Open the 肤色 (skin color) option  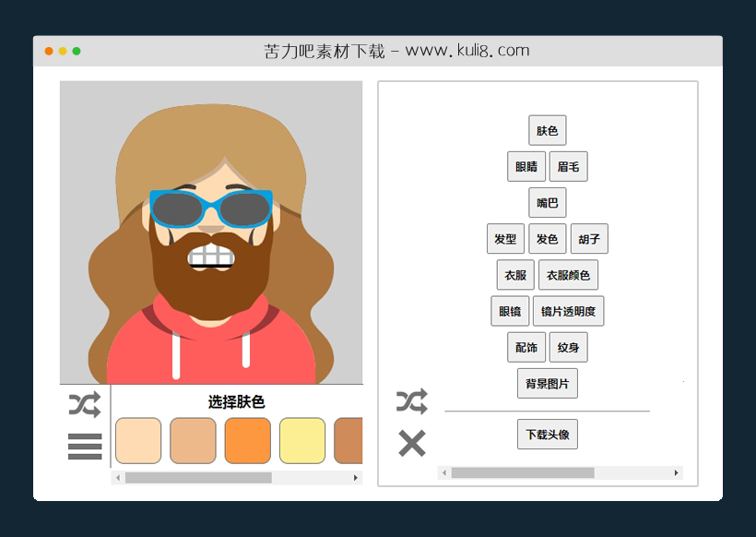click(x=548, y=130)
